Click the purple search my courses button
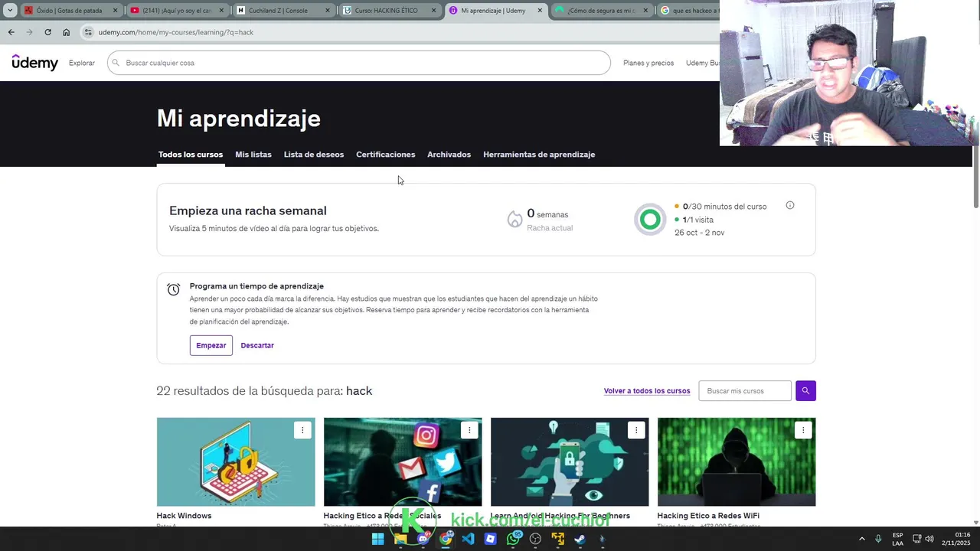Screen dimensions: 980x551 (805, 391)
